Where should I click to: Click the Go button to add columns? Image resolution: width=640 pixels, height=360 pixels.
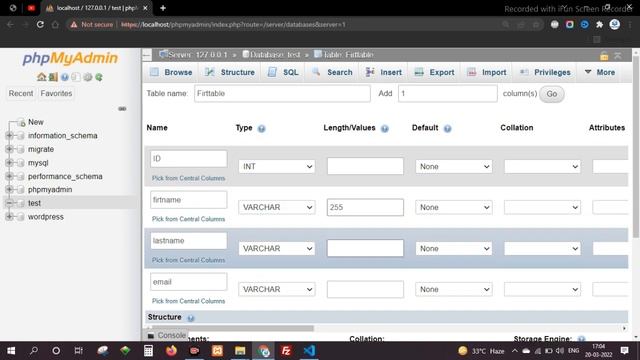point(551,94)
